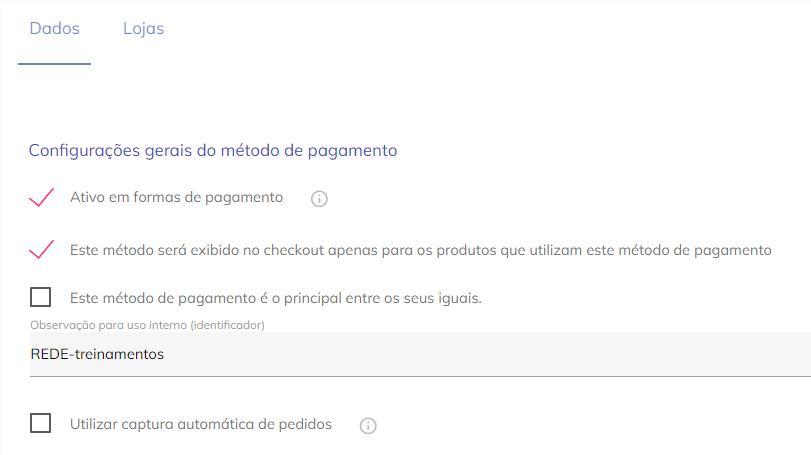The height and width of the screenshot is (455, 811).
Task: Click the Observação para uso interno input field
Action: pos(420,354)
